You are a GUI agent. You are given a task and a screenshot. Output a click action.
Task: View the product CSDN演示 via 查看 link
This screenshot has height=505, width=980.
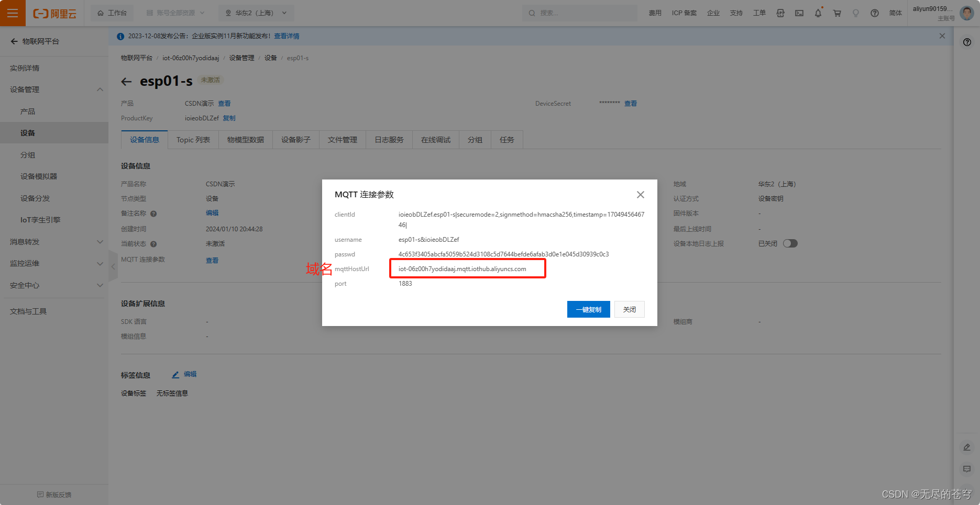click(224, 104)
